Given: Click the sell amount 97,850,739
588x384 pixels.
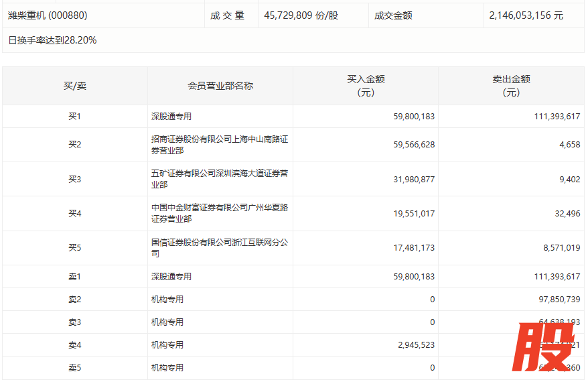Looking at the screenshot, I should (x=557, y=300).
